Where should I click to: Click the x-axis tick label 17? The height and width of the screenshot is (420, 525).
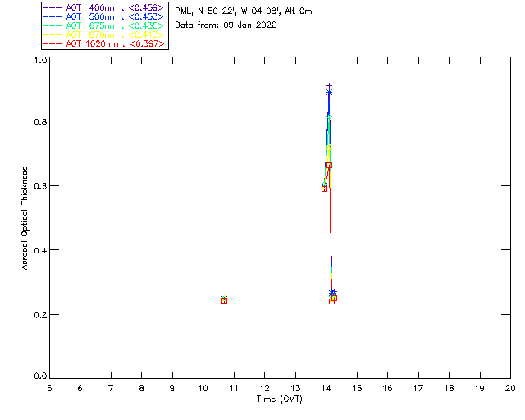click(x=418, y=388)
